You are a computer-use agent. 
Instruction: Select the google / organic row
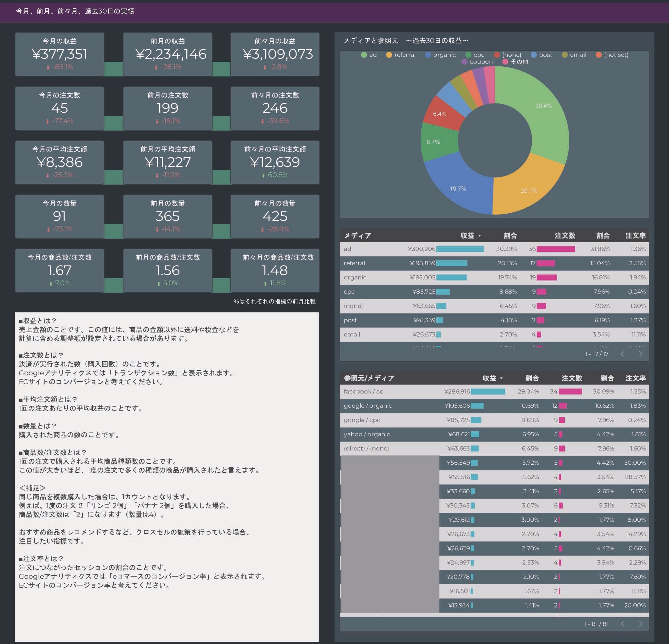coord(368,406)
